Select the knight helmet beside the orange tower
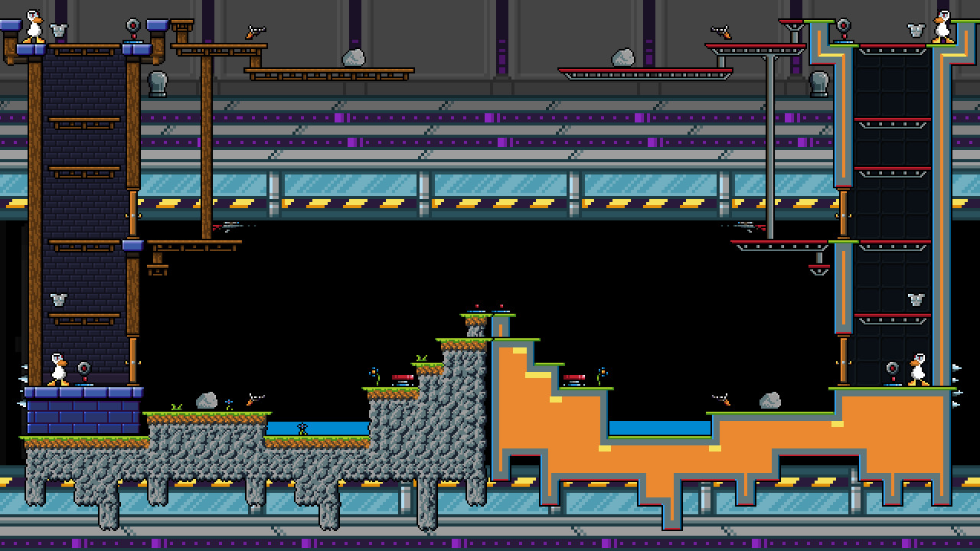Viewport: 980px width, 551px height. pyautogui.click(x=818, y=83)
